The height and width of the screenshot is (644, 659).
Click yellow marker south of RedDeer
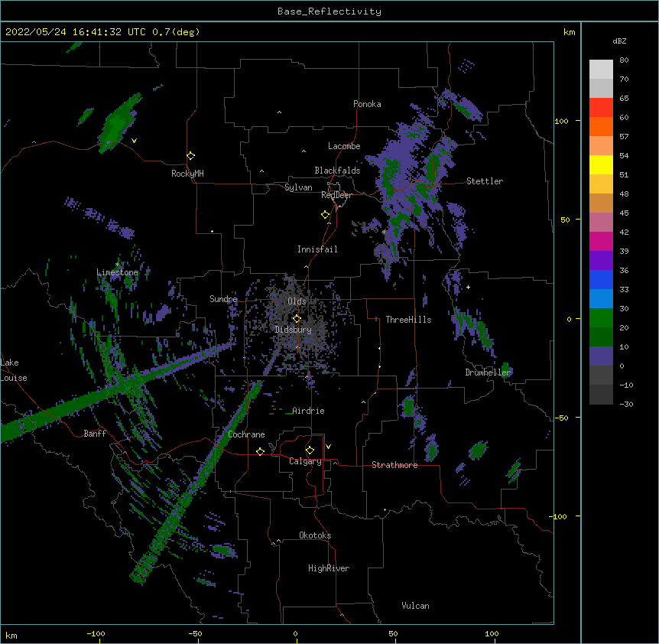[x=326, y=215]
